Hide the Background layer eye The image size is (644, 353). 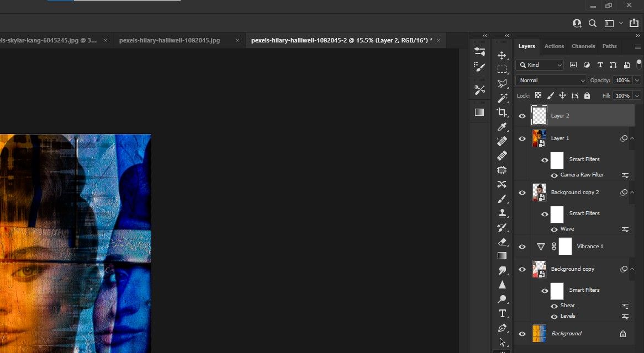point(522,334)
